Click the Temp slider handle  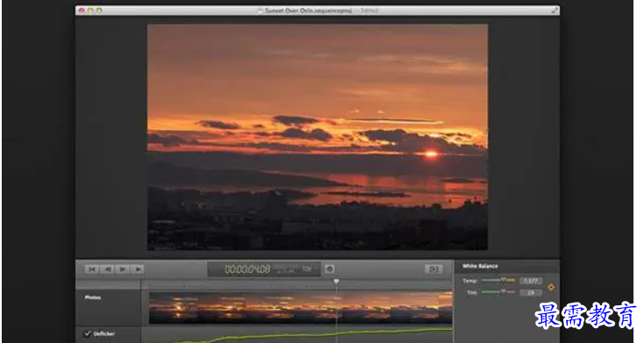point(504,280)
